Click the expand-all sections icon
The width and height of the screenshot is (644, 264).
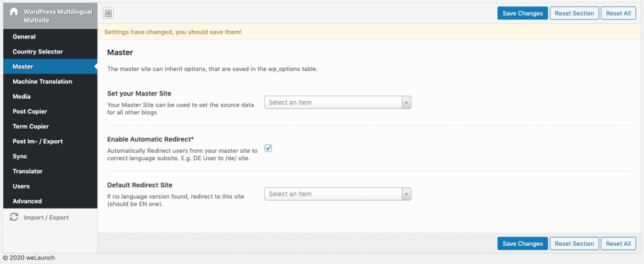point(108,13)
